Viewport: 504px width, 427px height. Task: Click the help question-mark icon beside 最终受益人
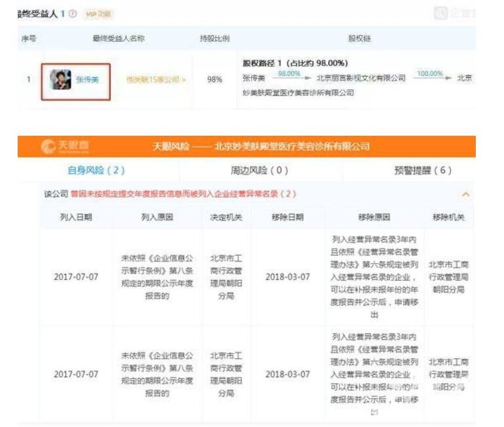[73, 14]
